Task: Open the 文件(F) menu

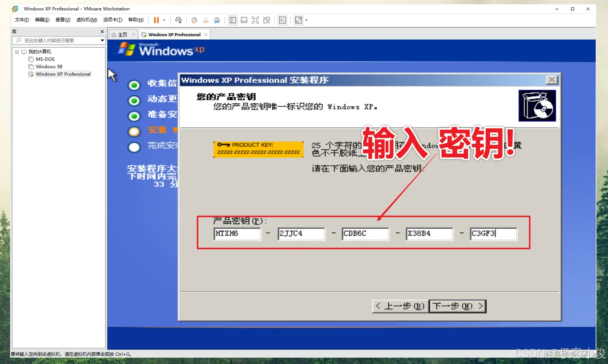Action: coord(22,20)
